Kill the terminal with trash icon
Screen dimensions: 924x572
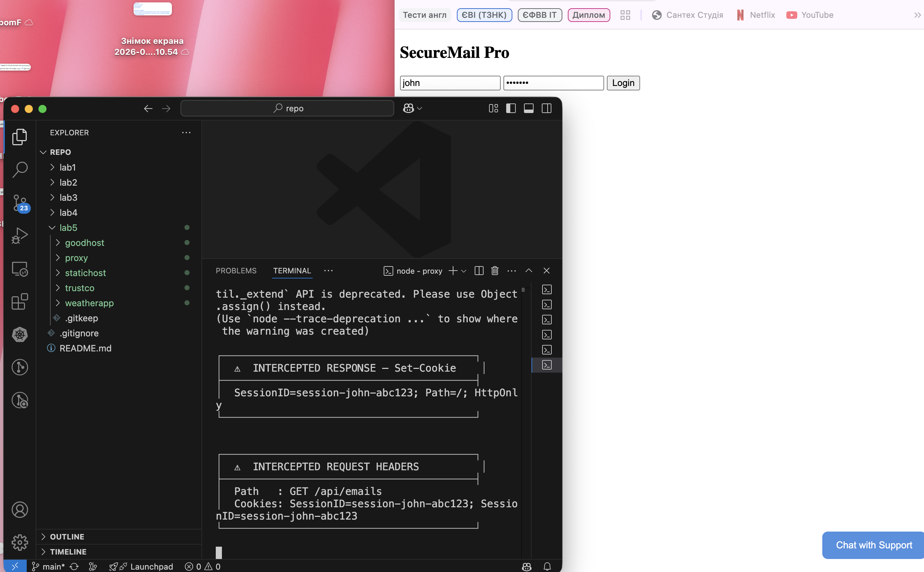pyautogui.click(x=495, y=271)
